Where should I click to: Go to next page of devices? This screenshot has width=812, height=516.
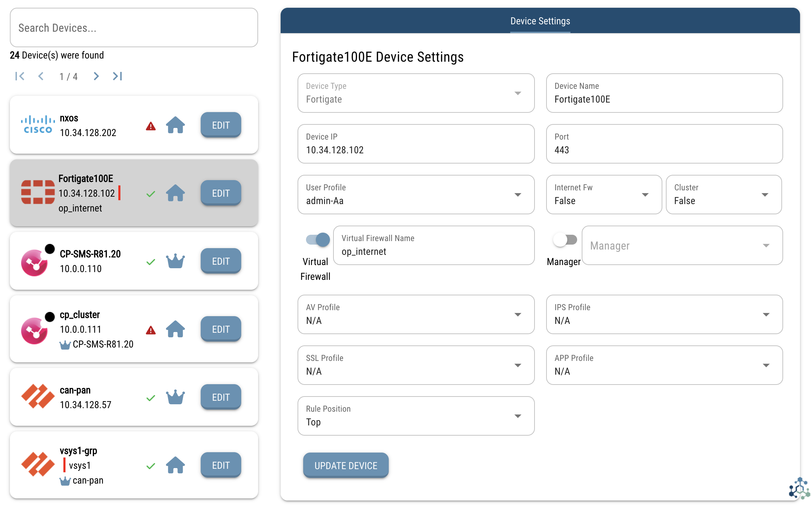tap(96, 76)
